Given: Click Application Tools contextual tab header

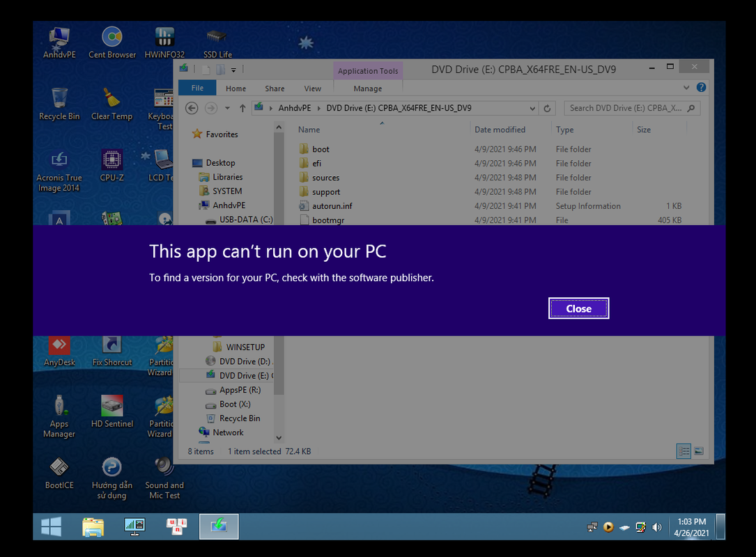Looking at the screenshot, I should [368, 71].
